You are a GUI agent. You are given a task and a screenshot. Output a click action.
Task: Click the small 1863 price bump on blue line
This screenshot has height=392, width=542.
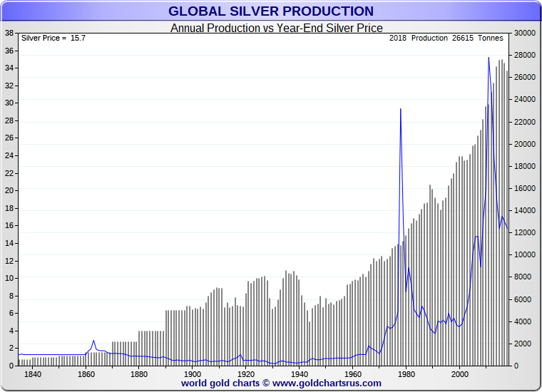pyautogui.click(x=93, y=341)
